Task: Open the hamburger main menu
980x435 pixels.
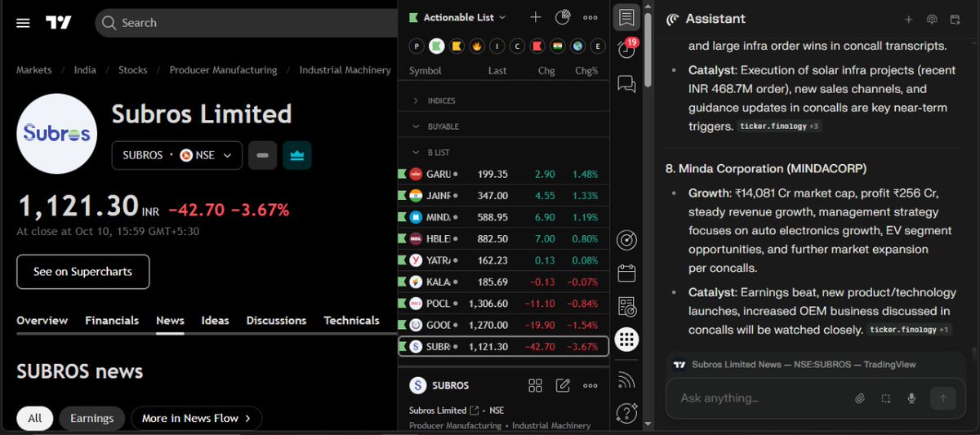Action: (23, 23)
